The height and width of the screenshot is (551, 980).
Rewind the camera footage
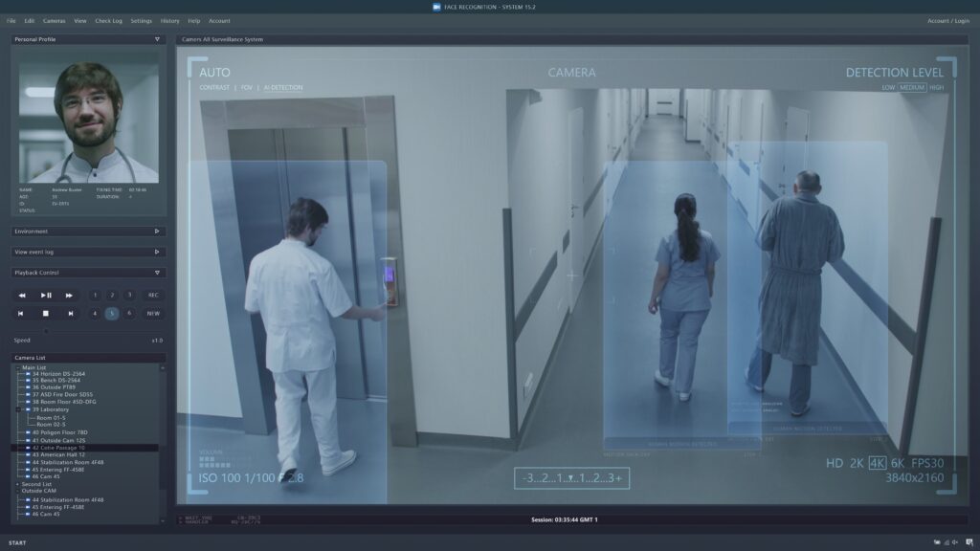(x=22, y=295)
